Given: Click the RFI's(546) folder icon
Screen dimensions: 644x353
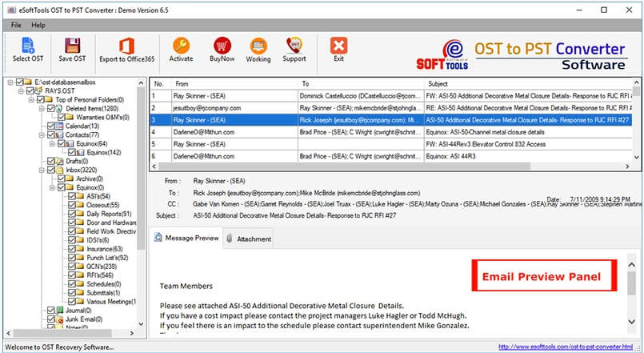Looking at the screenshot, I should pos(81,275).
